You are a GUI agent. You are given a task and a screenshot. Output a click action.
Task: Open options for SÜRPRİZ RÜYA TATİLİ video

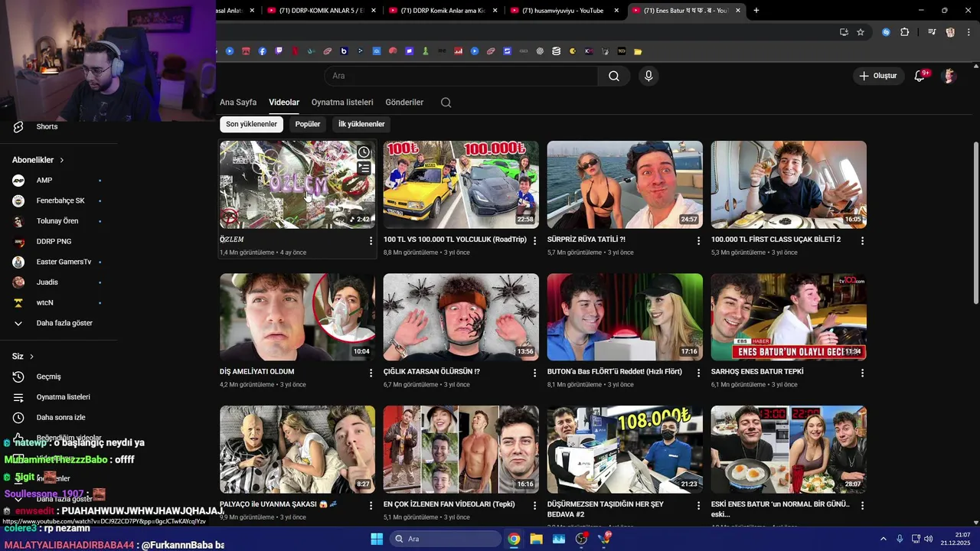[698, 240]
